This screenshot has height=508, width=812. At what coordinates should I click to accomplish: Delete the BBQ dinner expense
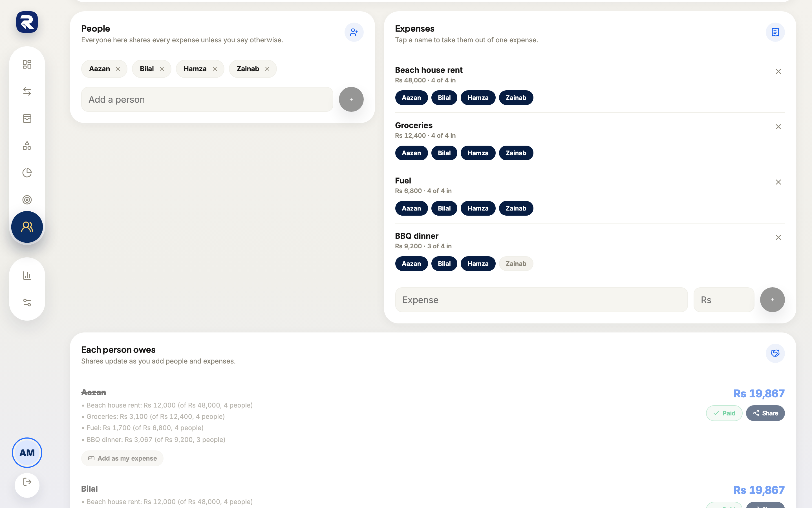pos(778,238)
